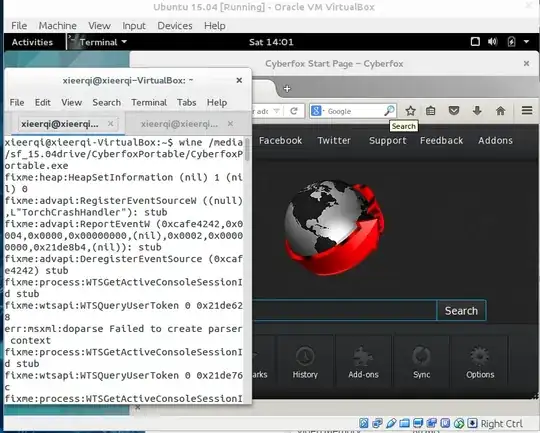Go to Cyberfox home page icon

(500, 111)
